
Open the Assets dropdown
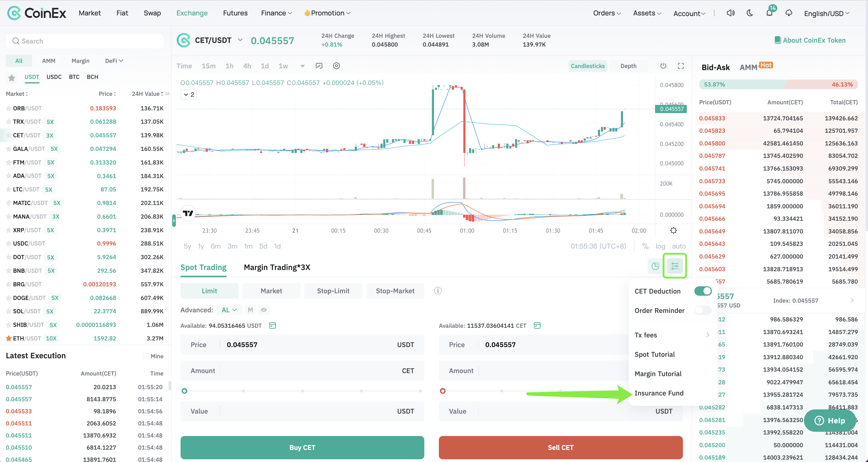coord(647,13)
